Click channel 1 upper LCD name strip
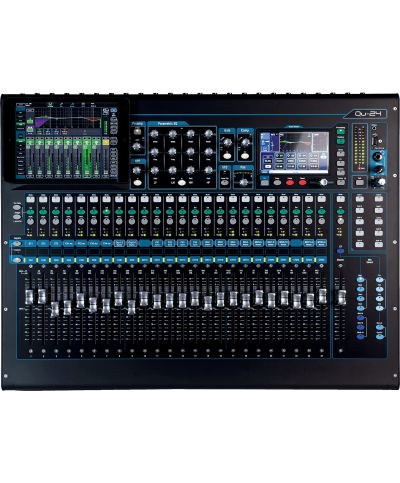Image resolution: width=400 pixels, height=483 pixels. 31,244
